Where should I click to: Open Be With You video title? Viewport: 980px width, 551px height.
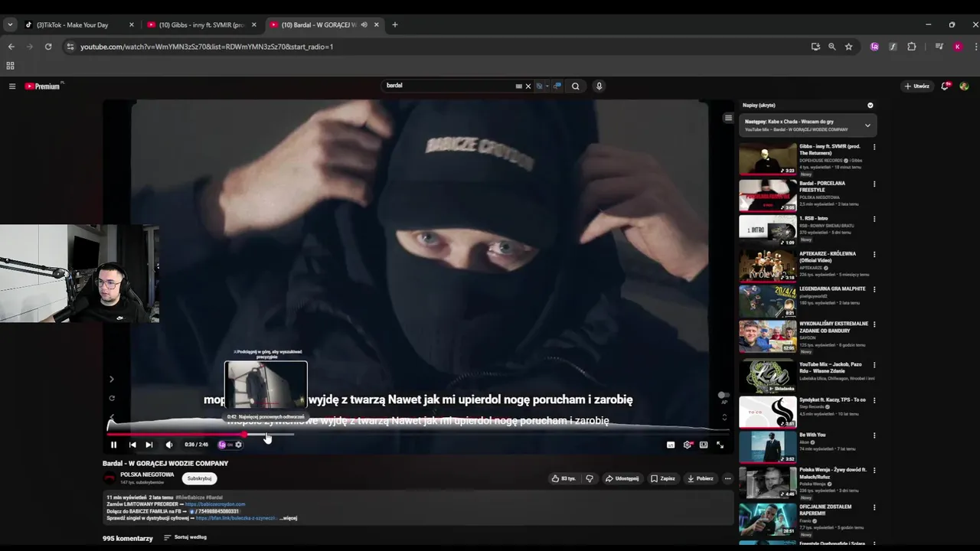coord(812,435)
